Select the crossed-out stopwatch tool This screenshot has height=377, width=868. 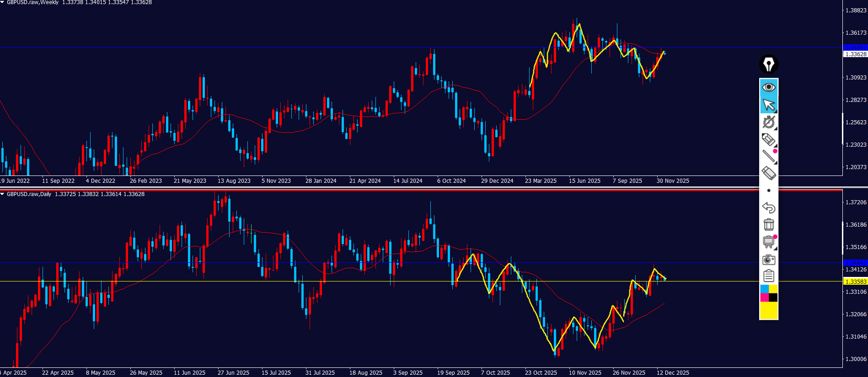[x=768, y=122]
